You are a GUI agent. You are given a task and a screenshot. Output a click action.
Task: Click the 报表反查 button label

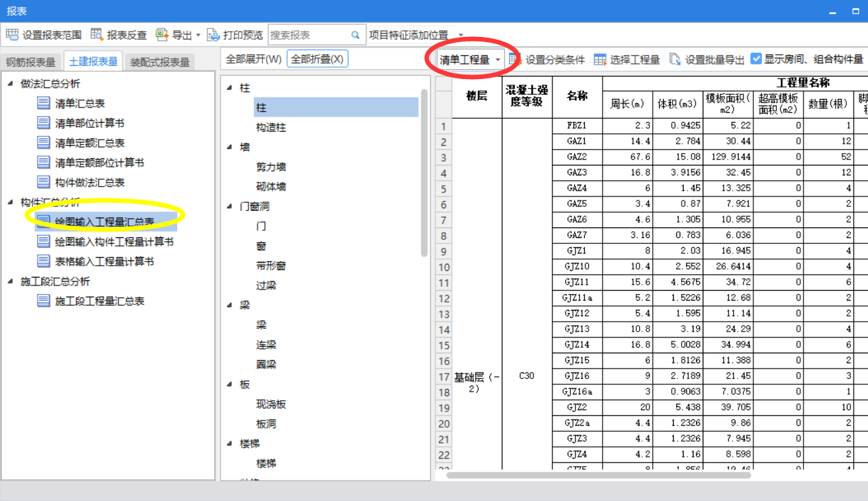click(126, 35)
